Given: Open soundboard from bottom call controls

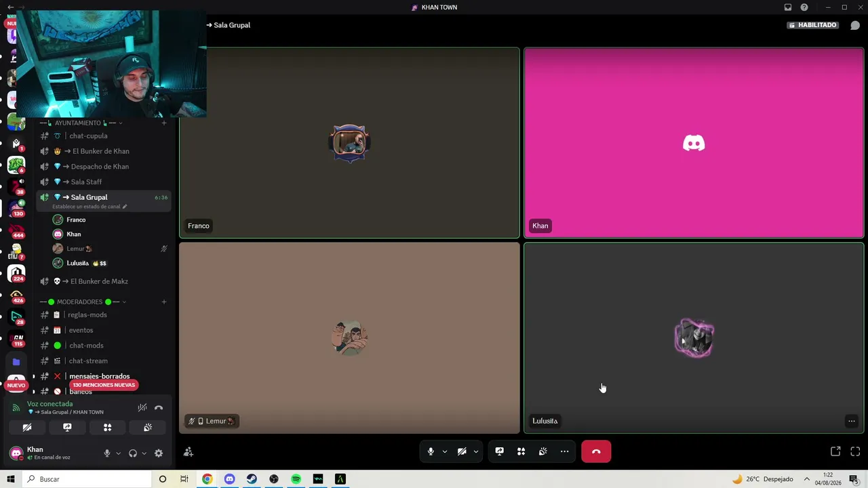Looking at the screenshot, I should click(x=543, y=451).
